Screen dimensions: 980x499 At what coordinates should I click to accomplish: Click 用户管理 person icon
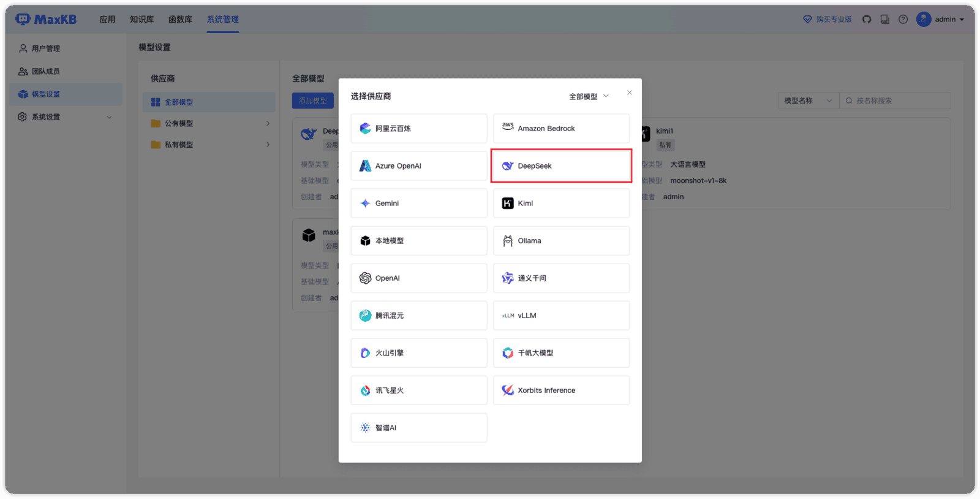23,48
